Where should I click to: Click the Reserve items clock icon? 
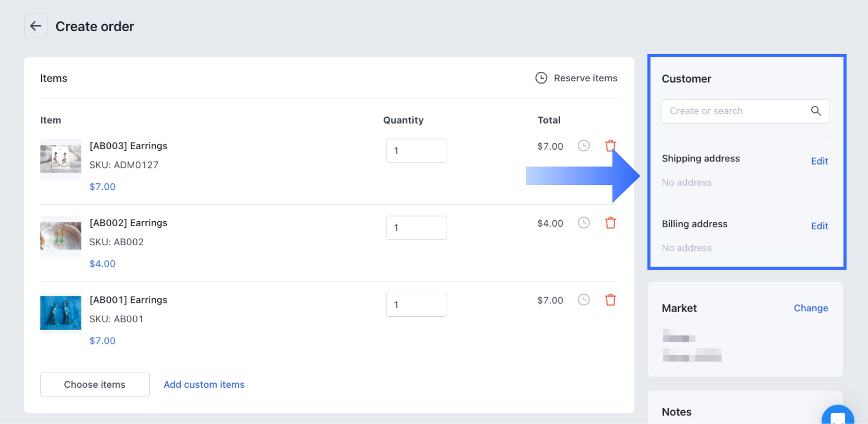[541, 78]
